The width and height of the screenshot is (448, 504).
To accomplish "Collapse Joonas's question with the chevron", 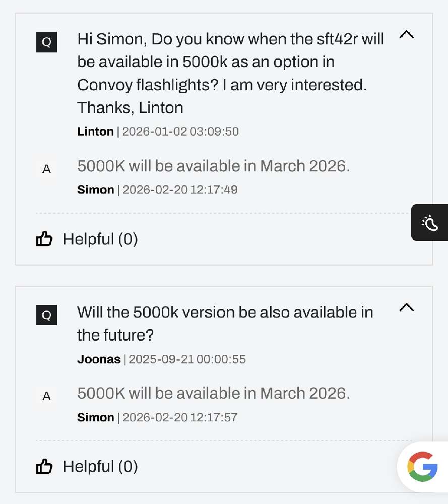I will pyautogui.click(x=406, y=307).
